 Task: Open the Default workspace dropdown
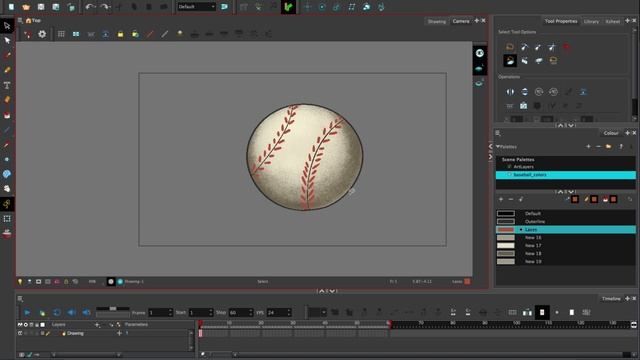pos(196,7)
